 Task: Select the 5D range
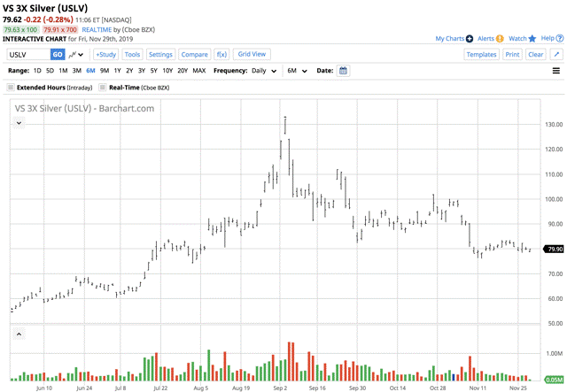50,71
